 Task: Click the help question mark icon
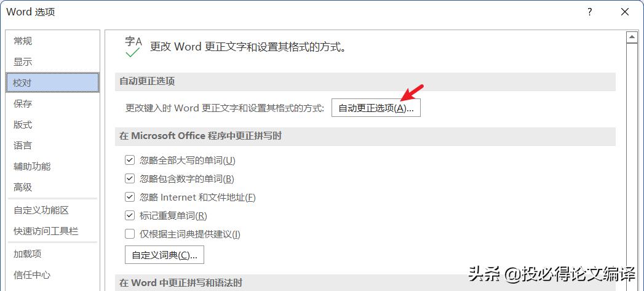pos(589,12)
